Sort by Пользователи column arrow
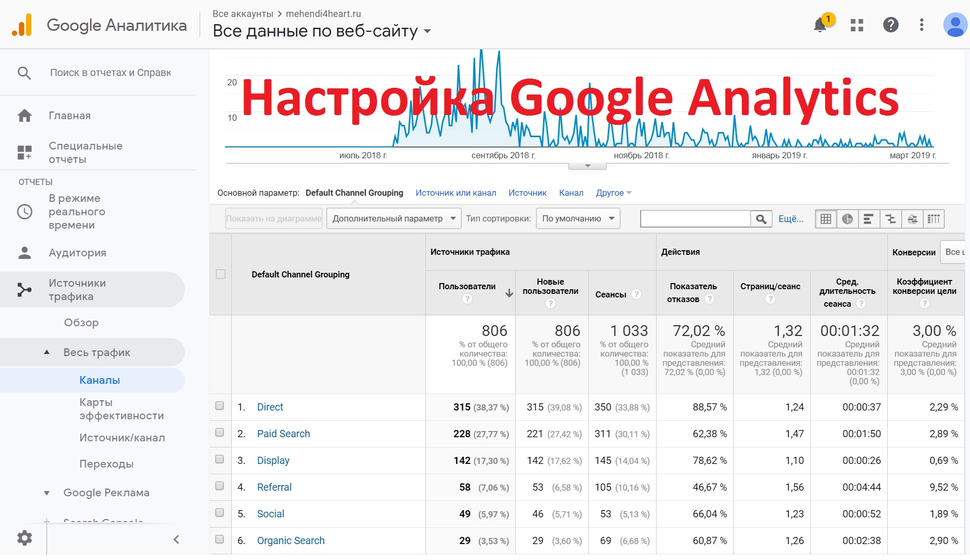This screenshot has height=560, width=970. (x=509, y=293)
